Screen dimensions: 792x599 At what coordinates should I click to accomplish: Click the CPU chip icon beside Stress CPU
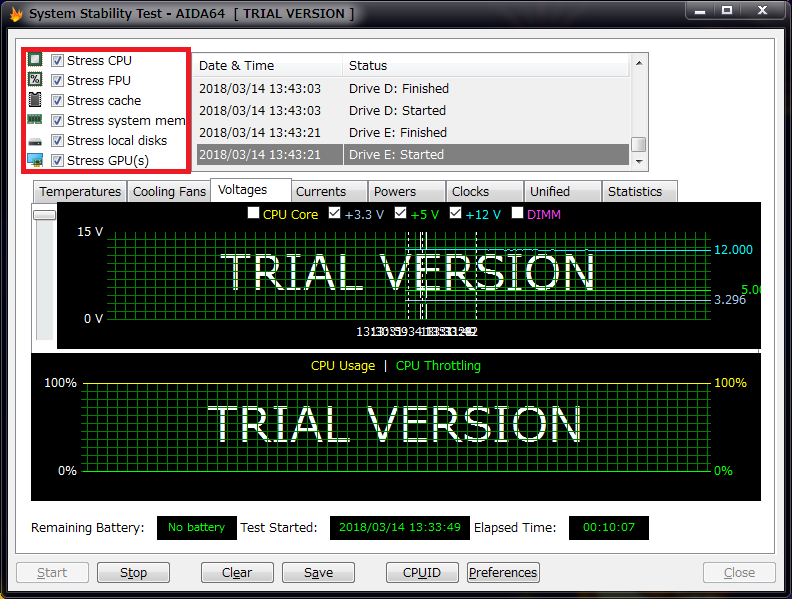click(x=35, y=60)
